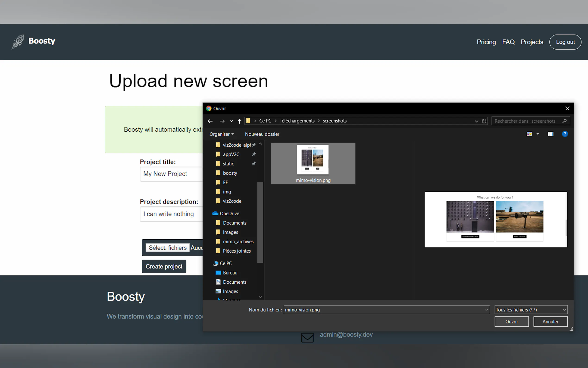Viewport: 588px width, 368px height.
Task: Open file dialog help icon
Action: 565,134
